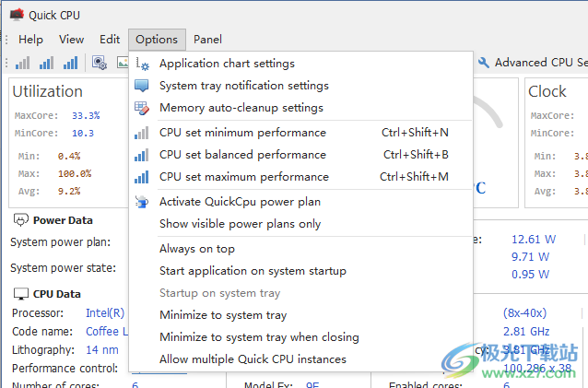Click the chart settings gear icon in menu
The height and width of the screenshot is (388, 588).
pyautogui.click(x=142, y=65)
